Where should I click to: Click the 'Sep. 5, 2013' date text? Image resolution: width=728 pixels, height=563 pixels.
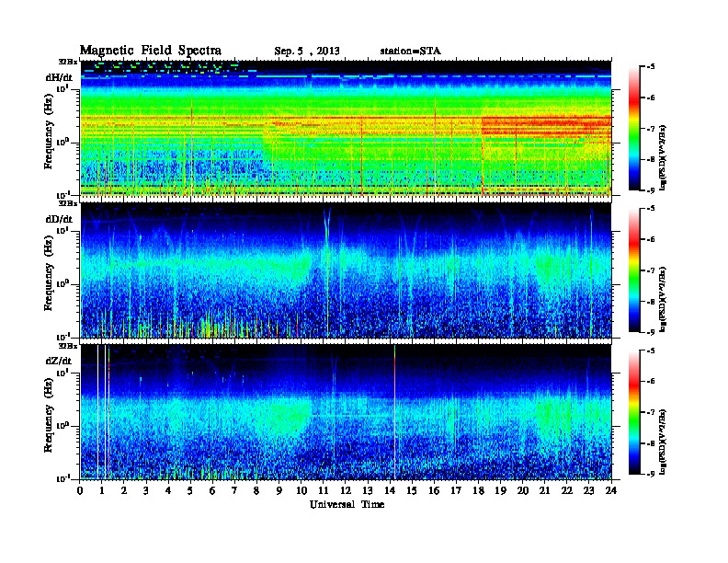tap(307, 52)
